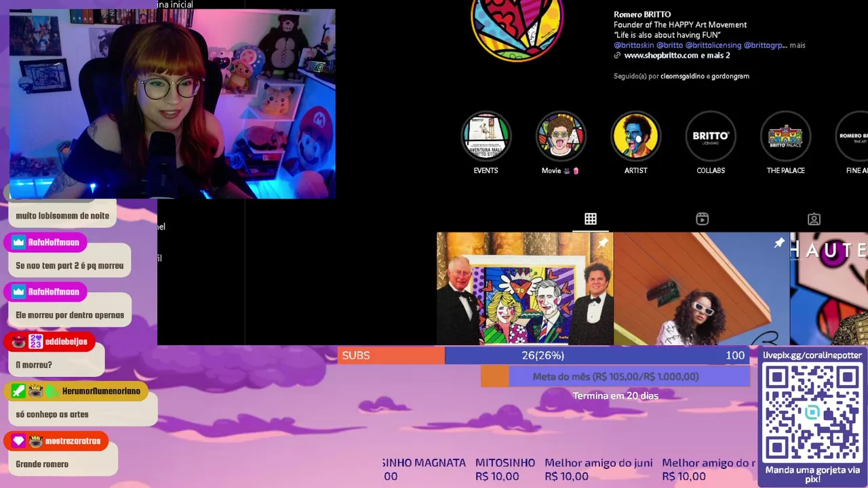The image size is (868, 488).
Task: Click the livepix.gg/coralinepotter text
Action: pos(812,355)
